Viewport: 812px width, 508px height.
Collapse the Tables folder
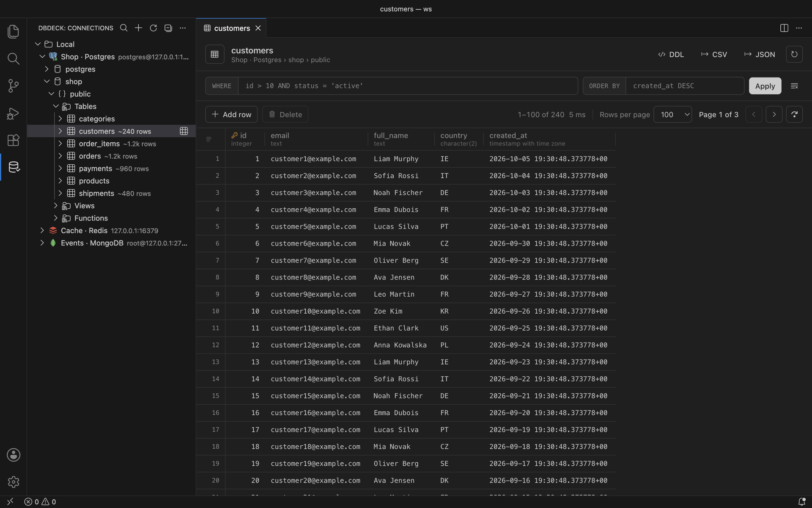[56, 106]
